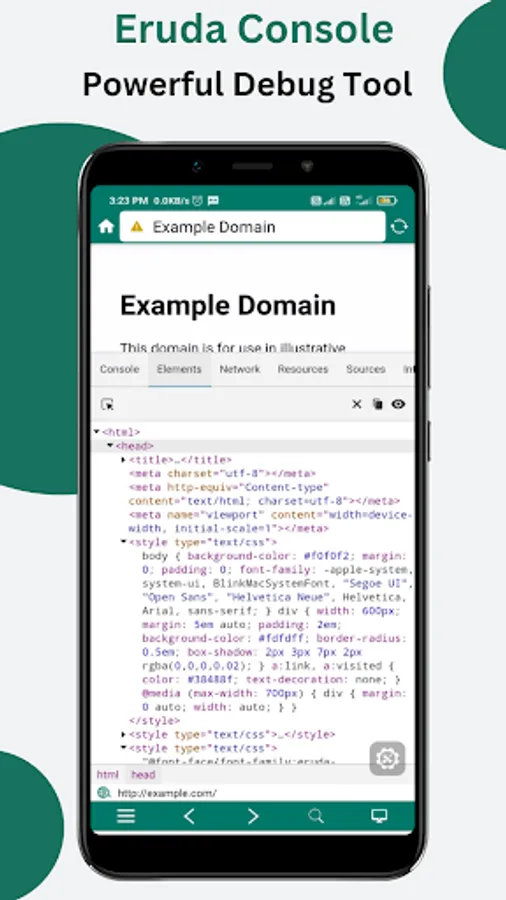The width and height of the screenshot is (506, 900).
Task: Click the closing </style> tag line
Action: pos(154,720)
